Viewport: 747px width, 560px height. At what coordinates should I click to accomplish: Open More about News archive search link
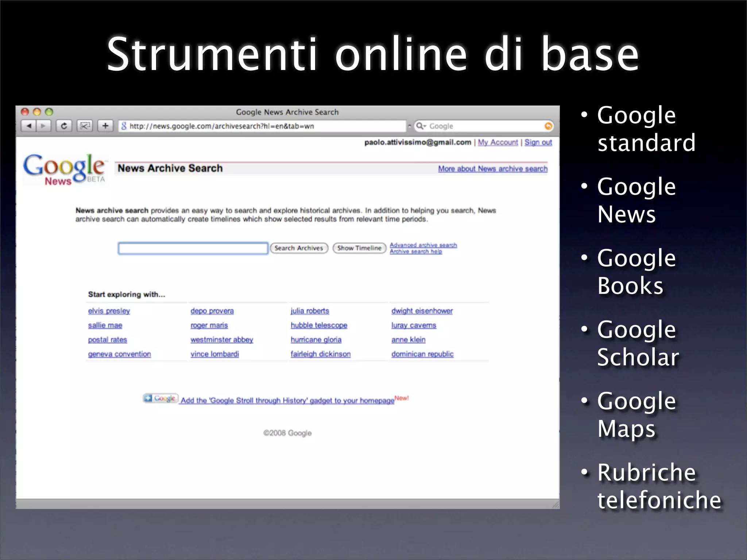click(x=492, y=169)
